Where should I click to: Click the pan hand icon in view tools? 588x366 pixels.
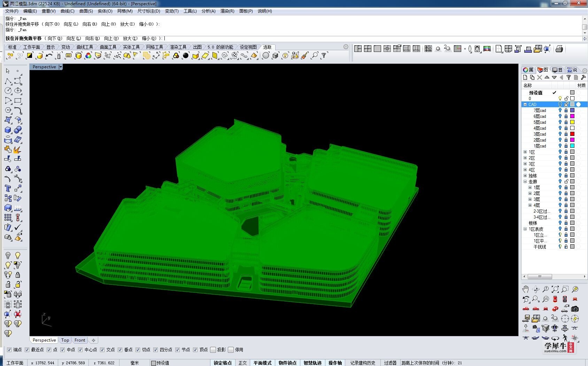pyautogui.click(x=526, y=289)
